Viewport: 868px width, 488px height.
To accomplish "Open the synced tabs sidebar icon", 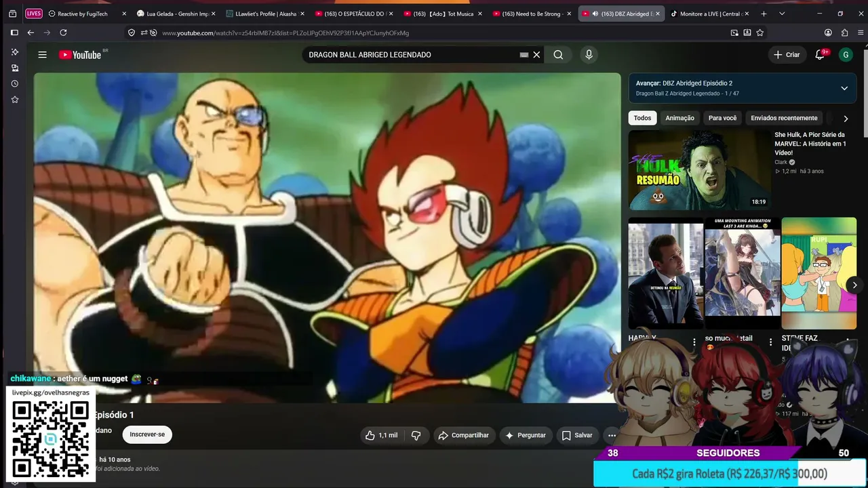I will (15, 68).
